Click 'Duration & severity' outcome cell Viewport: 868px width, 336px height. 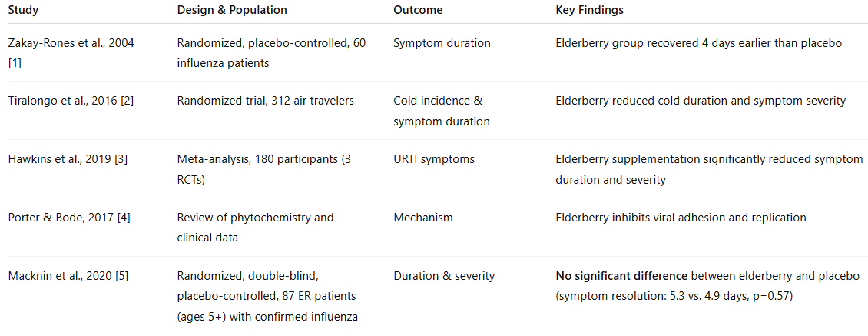coord(444,276)
